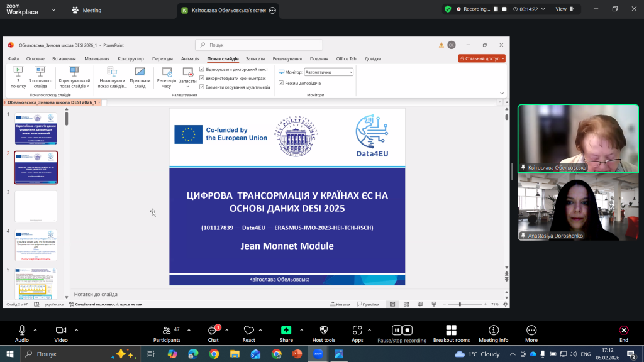Select slide 4 thumbnail in panel
The width and height of the screenshot is (644, 362).
point(36,245)
